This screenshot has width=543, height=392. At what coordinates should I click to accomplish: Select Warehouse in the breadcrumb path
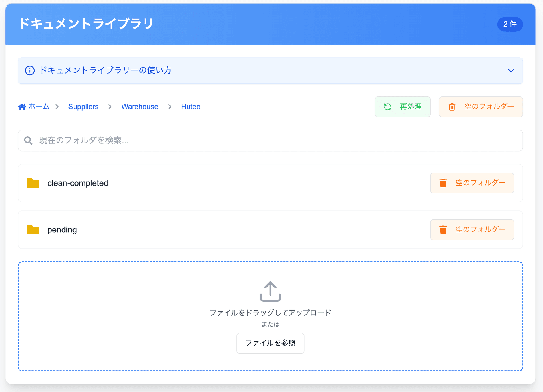(x=139, y=107)
